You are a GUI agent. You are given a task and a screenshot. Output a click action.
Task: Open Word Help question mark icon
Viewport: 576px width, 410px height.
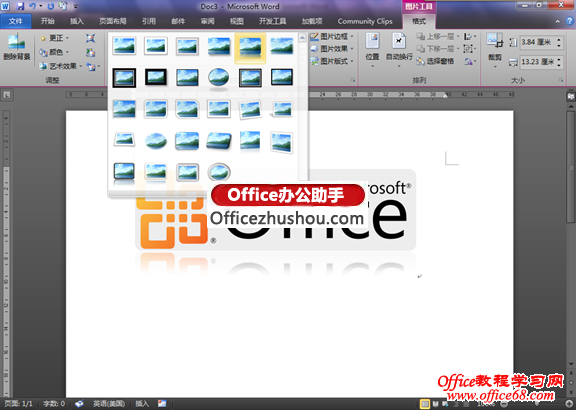click(569, 21)
